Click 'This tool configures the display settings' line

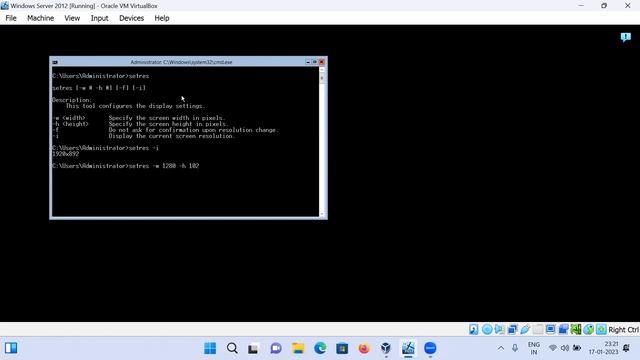coord(135,106)
